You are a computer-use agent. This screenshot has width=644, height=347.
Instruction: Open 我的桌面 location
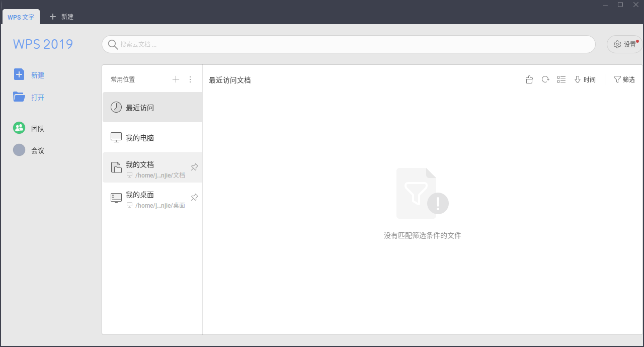point(152,198)
